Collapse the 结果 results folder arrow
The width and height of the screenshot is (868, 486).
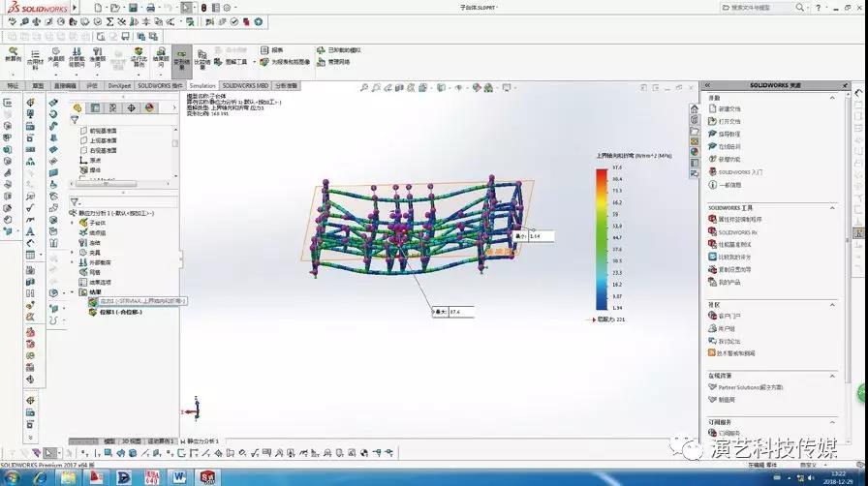click(73, 292)
